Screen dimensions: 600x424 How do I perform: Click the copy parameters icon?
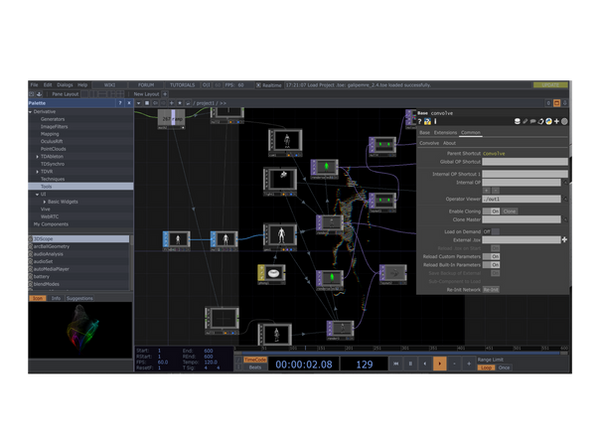pos(541,121)
